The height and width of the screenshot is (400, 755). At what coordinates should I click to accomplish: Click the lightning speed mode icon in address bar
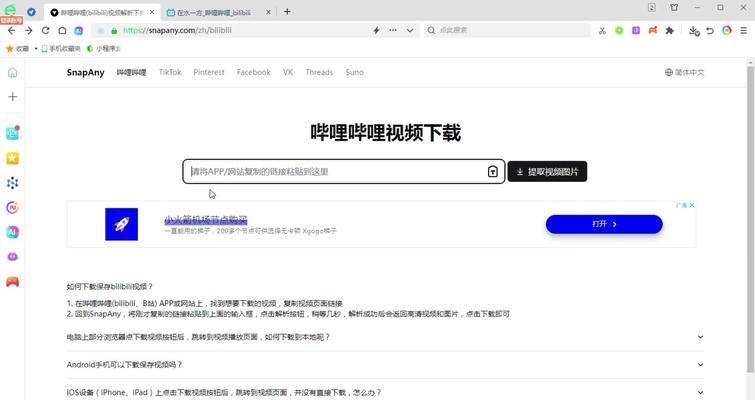377,30
